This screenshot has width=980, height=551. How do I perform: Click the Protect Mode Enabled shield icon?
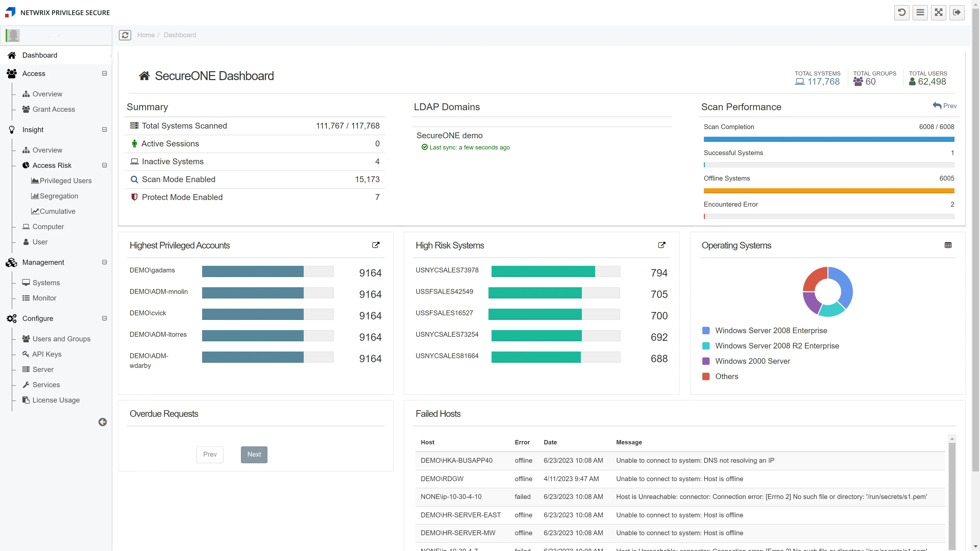[x=134, y=197]
